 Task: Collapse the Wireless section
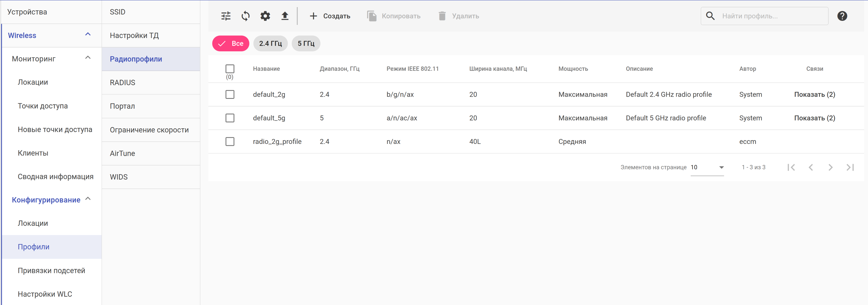tap(88, 35)
